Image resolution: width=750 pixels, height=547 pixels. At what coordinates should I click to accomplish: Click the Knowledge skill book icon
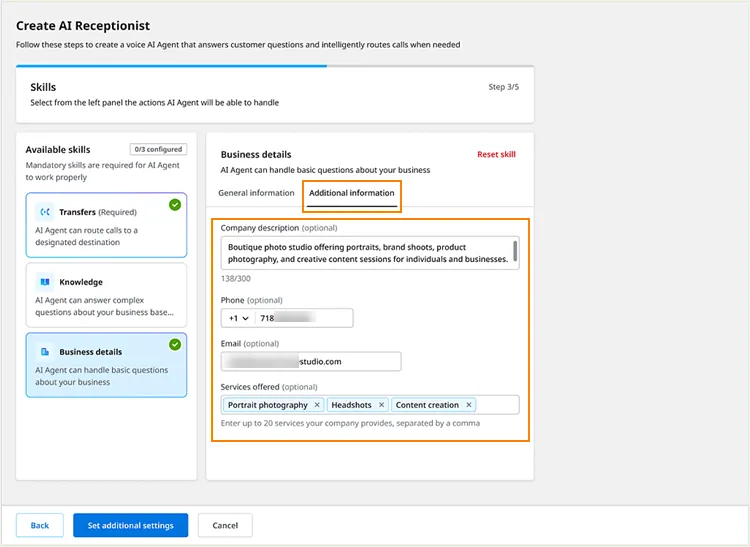(x=45, y=282)
